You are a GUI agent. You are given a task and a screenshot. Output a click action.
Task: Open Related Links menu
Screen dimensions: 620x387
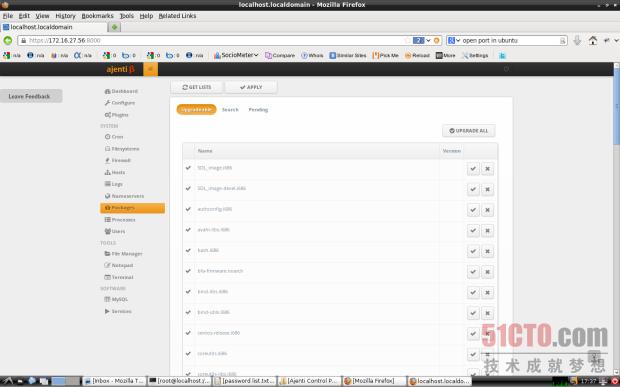tap(177, 16)
